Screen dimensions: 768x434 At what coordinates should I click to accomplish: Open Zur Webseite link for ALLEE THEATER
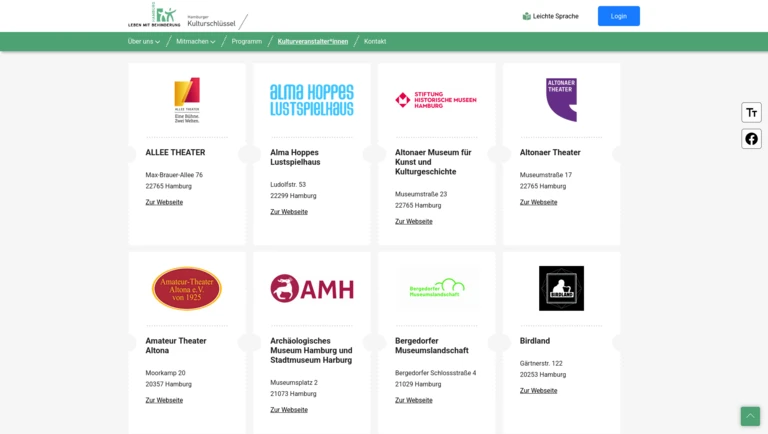tap(164, 202)
